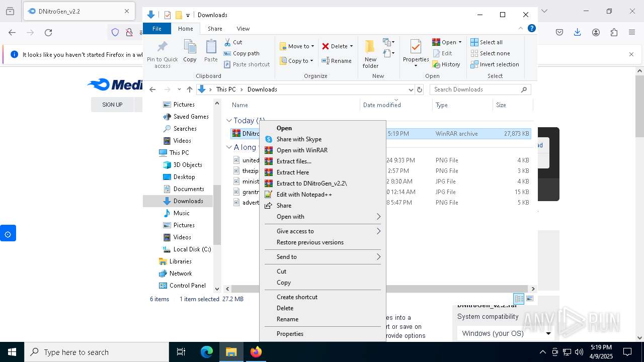Switch to large icons view button

pos(530,299)
